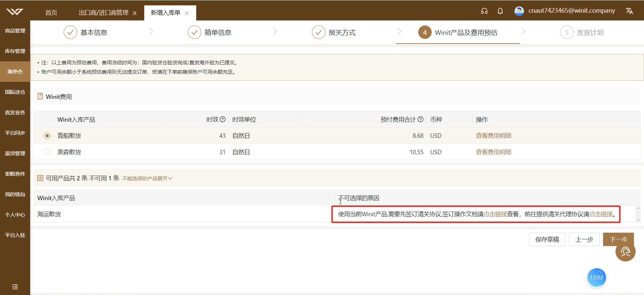644x295 pixels.
Task: Close the 新增入库单 tab
Action: click(187, 13)
